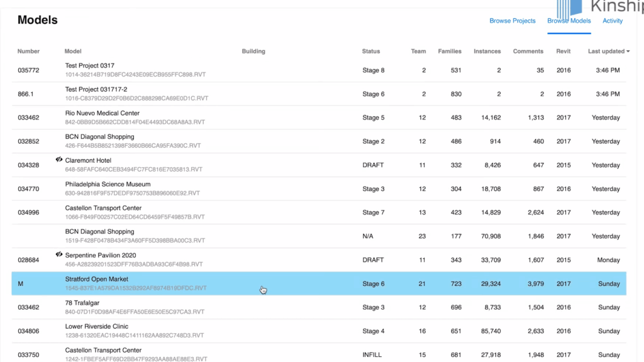Open the Rio Nuevo Medical Center model
The height and width of the screenshot is (362, 644).
tap(319, 118)
